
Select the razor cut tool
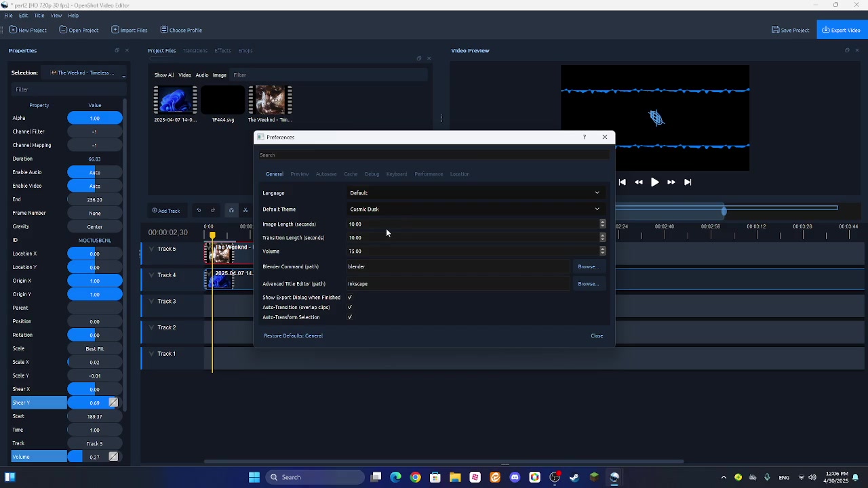(245, 210)
